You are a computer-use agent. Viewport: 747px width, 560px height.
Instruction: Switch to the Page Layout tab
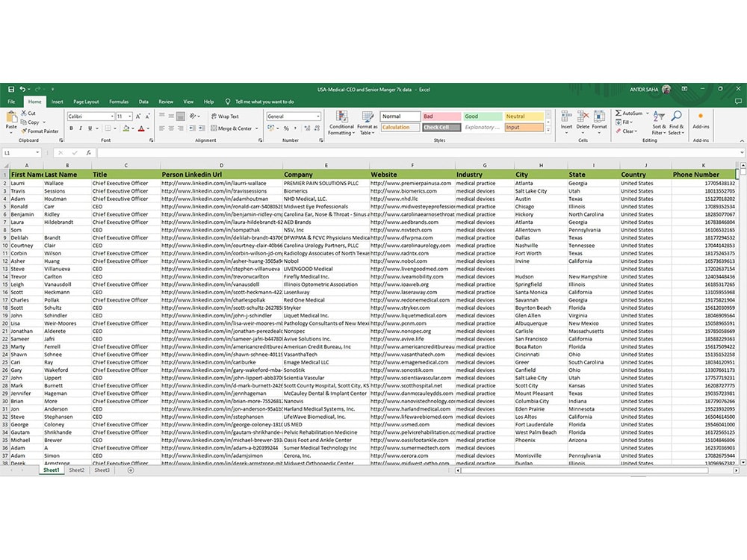(x=86, y=102)
